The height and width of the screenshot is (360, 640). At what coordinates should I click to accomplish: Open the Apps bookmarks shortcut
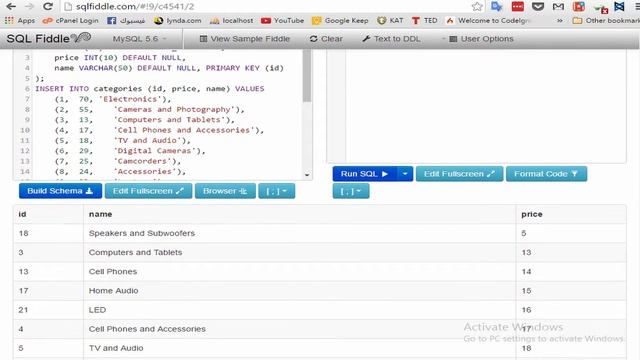point(20,20)
